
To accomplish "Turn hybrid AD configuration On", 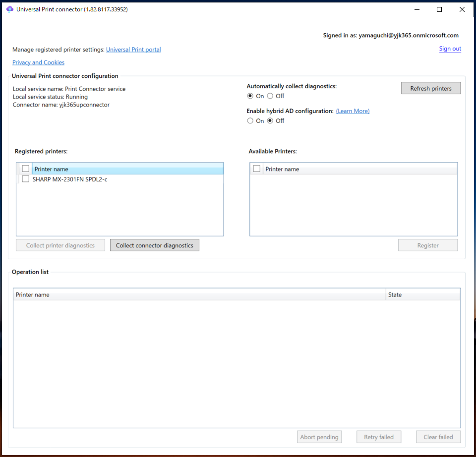I will (250, 121).
